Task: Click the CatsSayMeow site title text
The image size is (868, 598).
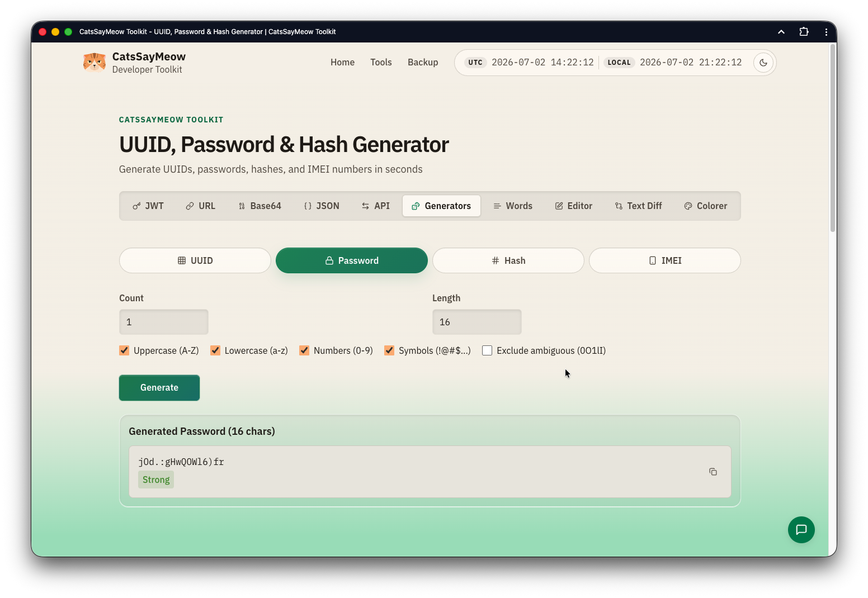Action: [149, 56]
